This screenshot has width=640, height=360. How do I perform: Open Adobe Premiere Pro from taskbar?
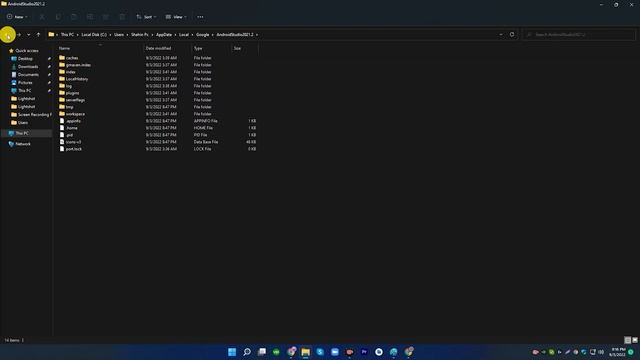(364, 352)
